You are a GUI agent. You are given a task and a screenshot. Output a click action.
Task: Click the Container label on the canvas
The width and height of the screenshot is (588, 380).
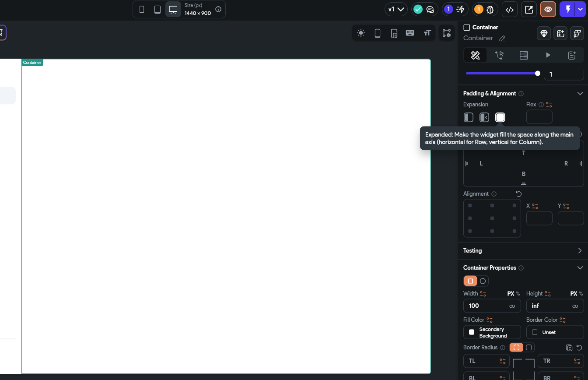[x=32, y=63]
